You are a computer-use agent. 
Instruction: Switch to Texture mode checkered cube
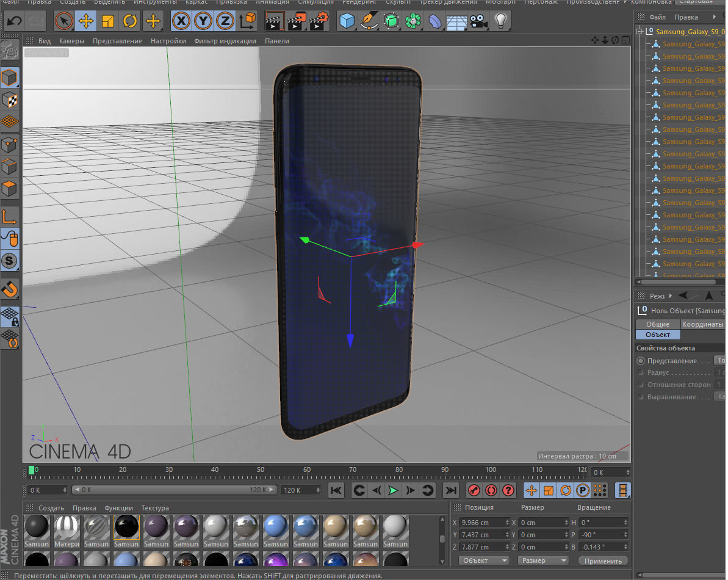coord(10,100)
